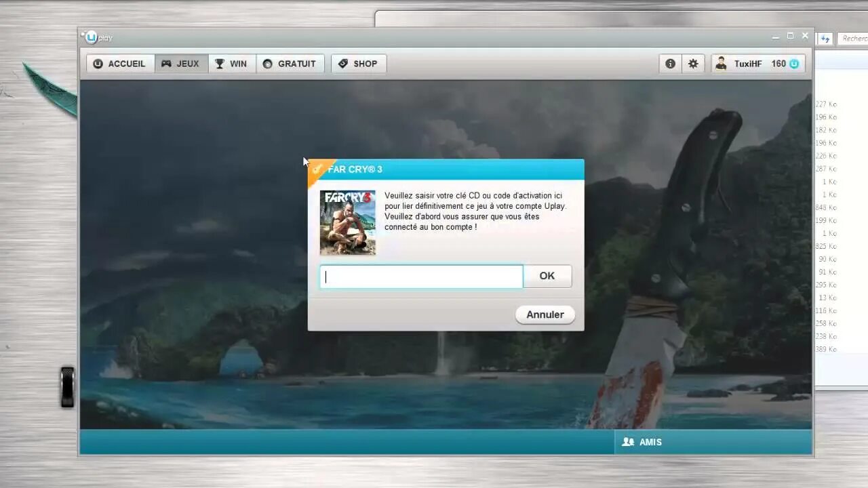Cancel the dialog with Annuler
Screen dimensions: 868x488
tap(545, 314)
